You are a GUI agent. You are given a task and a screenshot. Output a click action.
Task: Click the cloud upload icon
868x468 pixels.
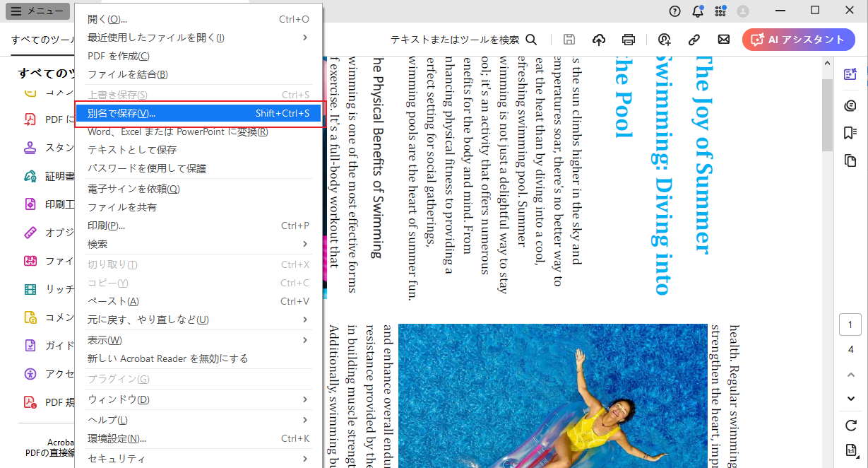coord(599,40)
